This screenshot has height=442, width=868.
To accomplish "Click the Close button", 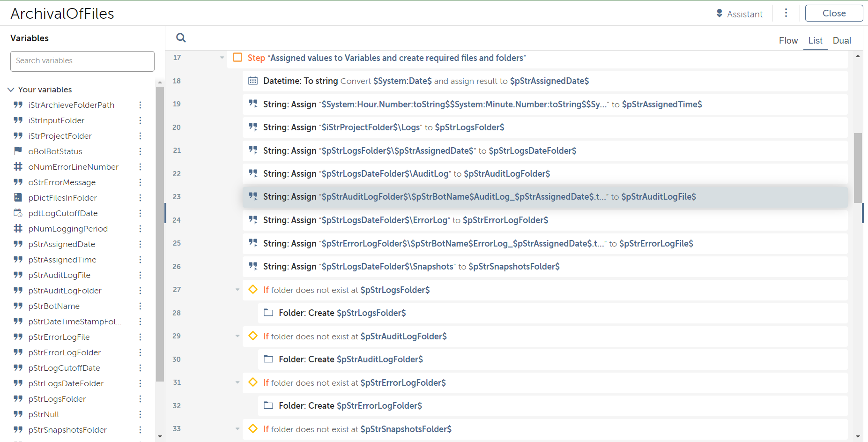I will tap(834, 13).
